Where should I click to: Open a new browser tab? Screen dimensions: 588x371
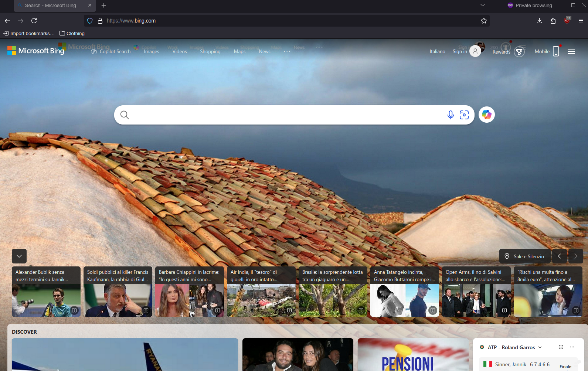104,6
